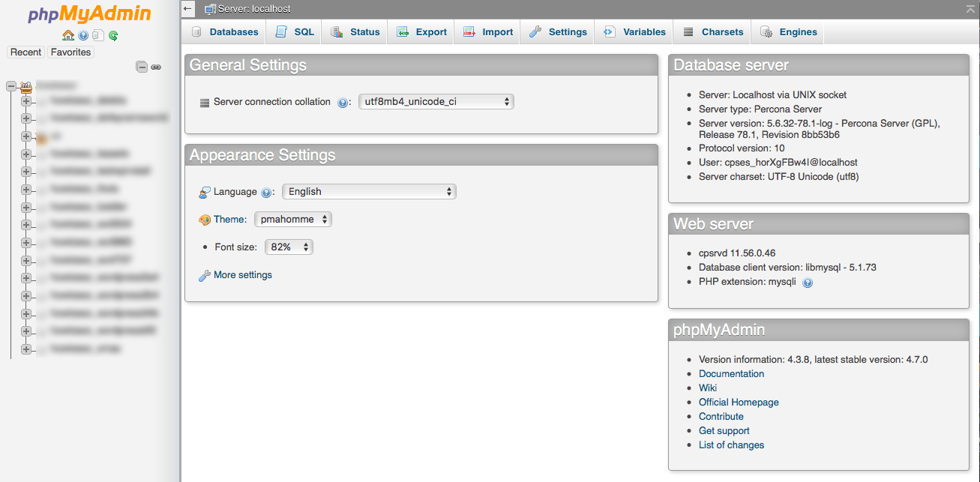Viewport: 980px width, 482px height.
Task: Switch to the Favorites tab
Action: tap(70, 52)
